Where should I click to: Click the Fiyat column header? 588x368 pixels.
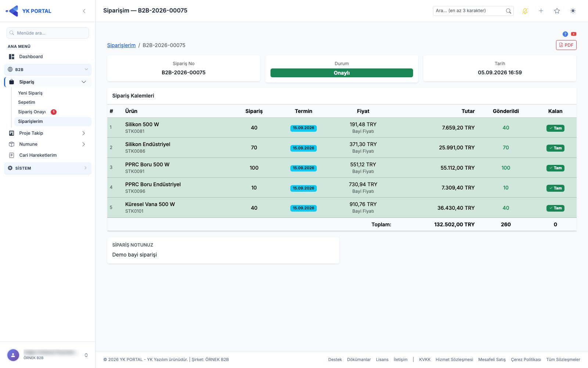(x=363, y=111)
